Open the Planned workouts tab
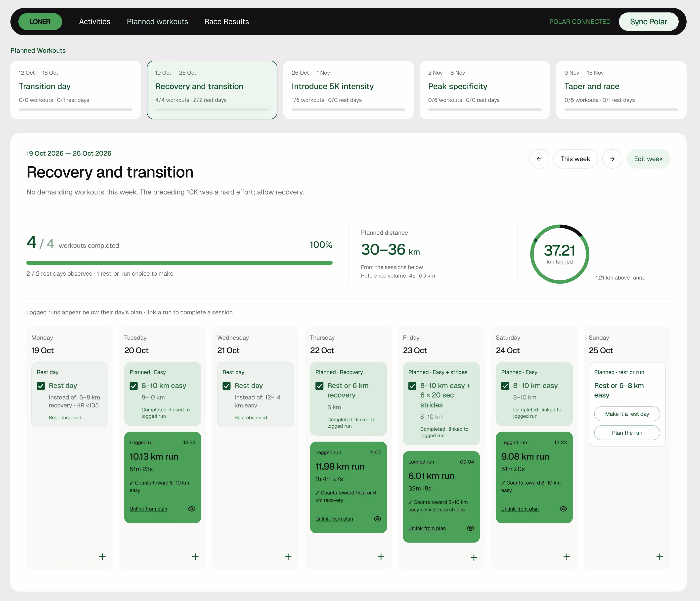This screenshot has height=601, width=700. 157,22
